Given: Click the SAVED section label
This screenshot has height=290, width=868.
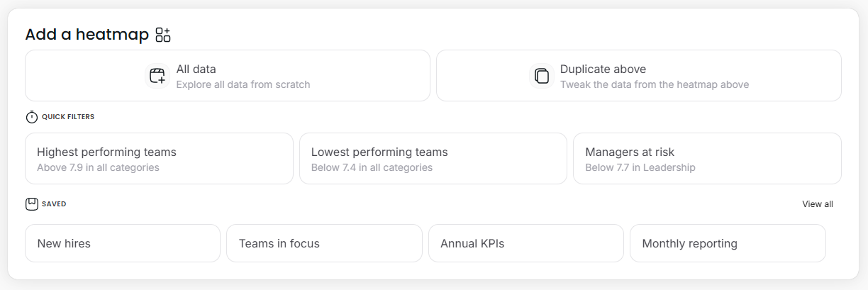Looking at the screenshot, I should tap(54, 204).
